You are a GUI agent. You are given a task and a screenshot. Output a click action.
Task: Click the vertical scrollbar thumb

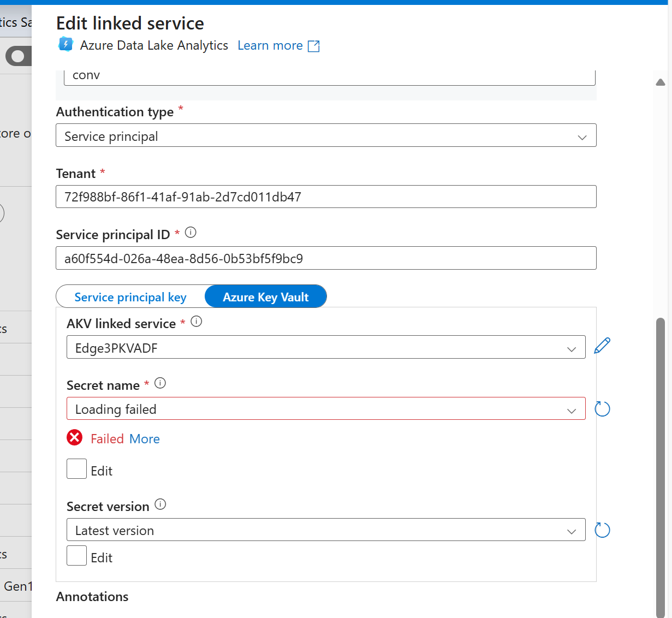click(661, 467)
